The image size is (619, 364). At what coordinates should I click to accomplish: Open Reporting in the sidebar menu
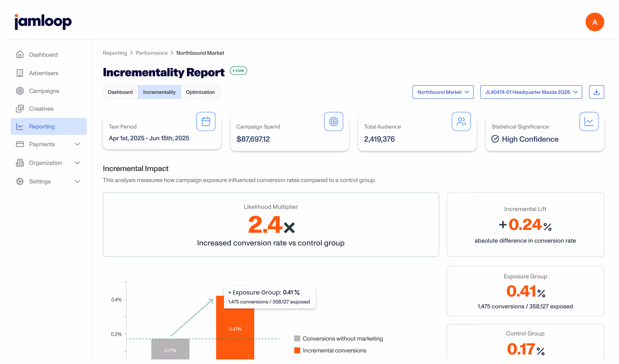pos(49,126)
